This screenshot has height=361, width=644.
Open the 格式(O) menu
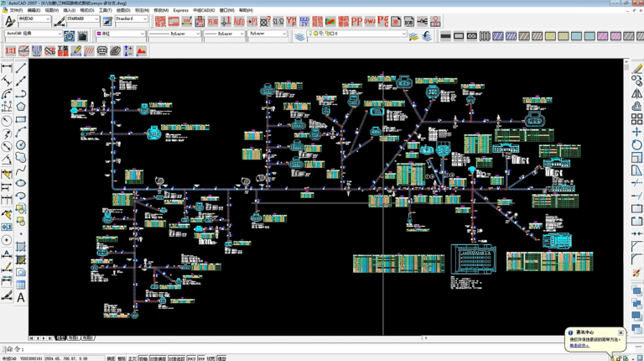tap(86, 10)
